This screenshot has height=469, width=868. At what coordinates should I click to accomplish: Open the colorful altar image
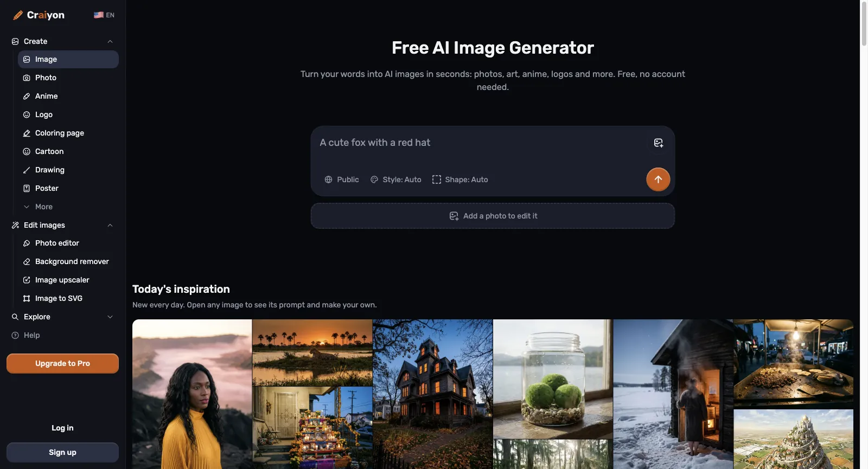click(x=312, y=428)
